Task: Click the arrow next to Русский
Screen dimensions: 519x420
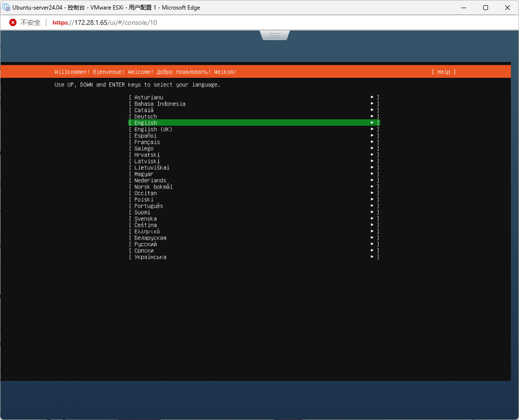Action: 373,244
